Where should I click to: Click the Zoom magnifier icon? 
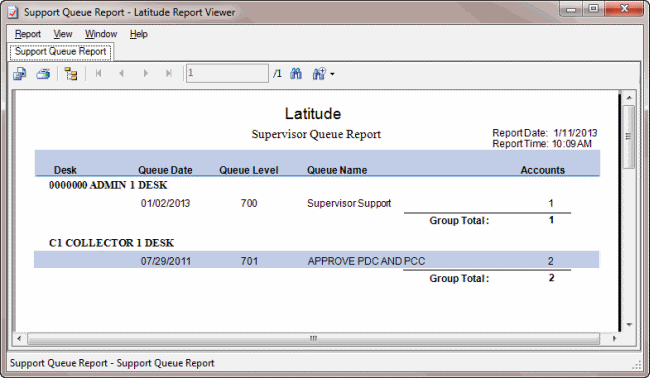pyautogui.click(x=319, y=74)
